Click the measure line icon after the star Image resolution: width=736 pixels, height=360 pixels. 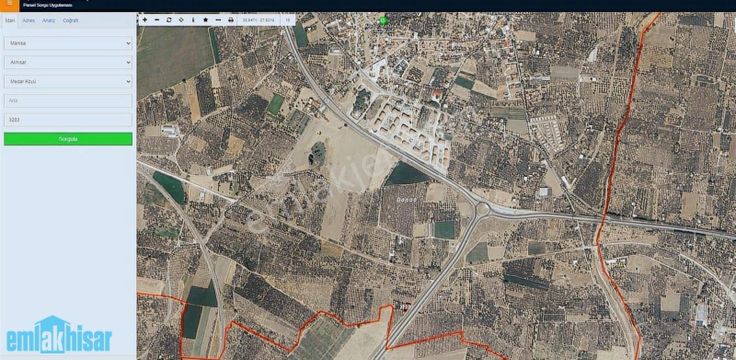pos(218,20)
